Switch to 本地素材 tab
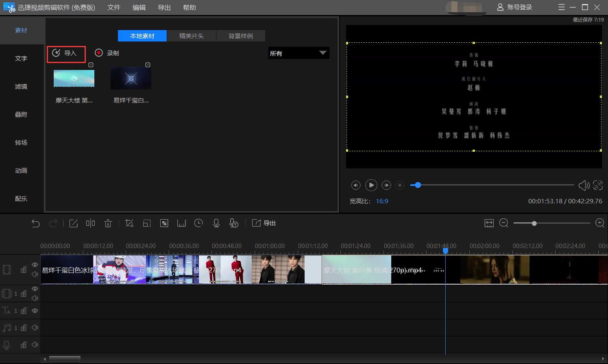 (142, 36)
